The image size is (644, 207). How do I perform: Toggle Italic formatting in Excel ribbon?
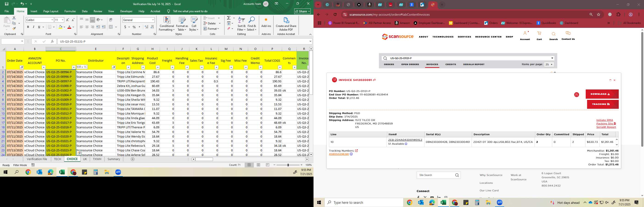click(x=34, y=27)
